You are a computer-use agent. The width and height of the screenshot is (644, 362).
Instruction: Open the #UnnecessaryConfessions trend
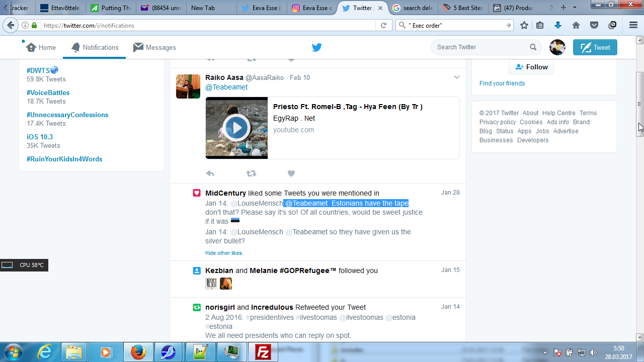point(67,115)
